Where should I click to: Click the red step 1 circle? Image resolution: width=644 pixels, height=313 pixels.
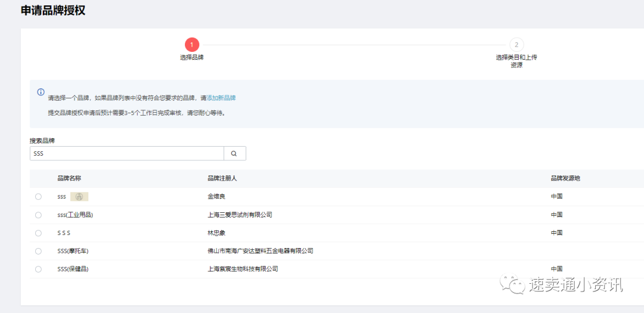(192, 45)
